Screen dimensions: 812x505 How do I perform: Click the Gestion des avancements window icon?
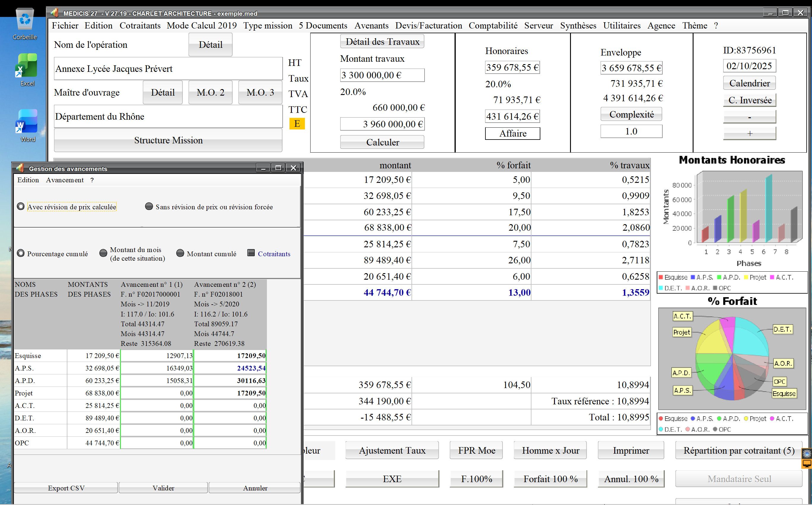click(20, 168)
